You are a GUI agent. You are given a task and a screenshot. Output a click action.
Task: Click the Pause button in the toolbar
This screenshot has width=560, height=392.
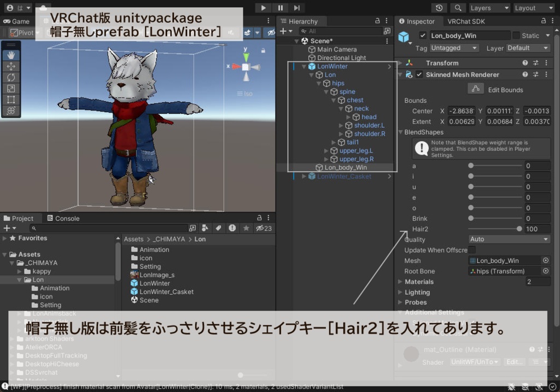(x=281, y=8)
